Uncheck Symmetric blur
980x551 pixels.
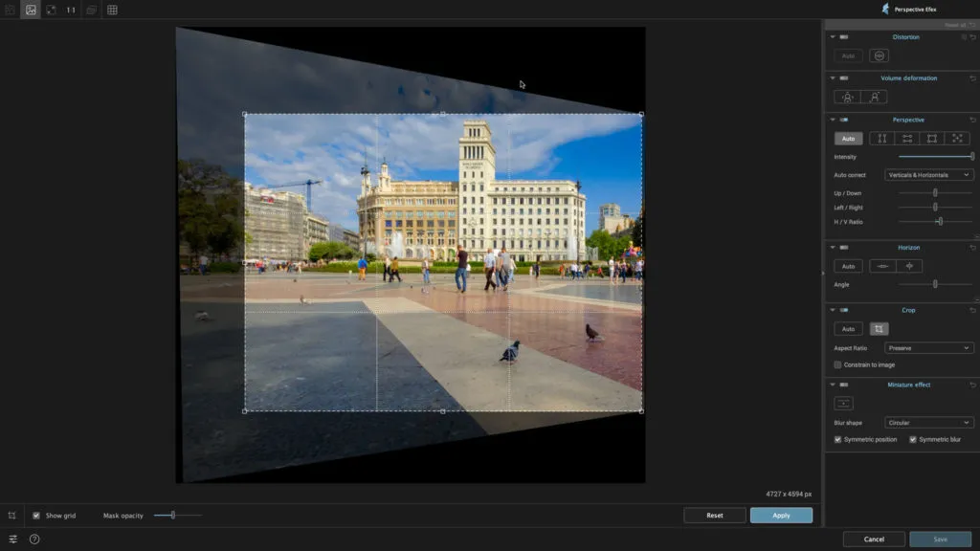click(912, 439)
